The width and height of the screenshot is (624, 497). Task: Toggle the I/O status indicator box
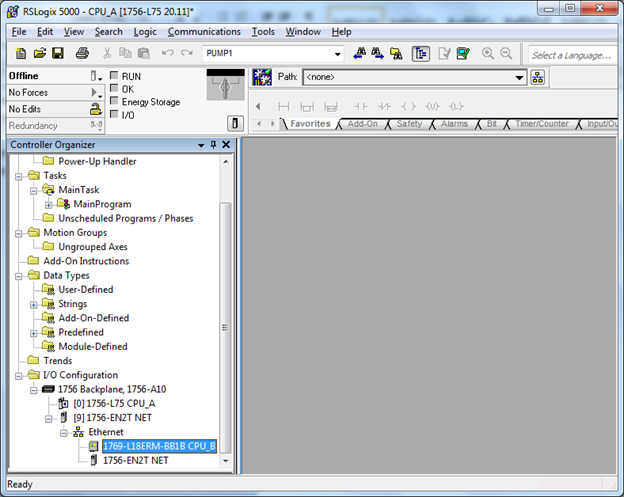[114, 114]
